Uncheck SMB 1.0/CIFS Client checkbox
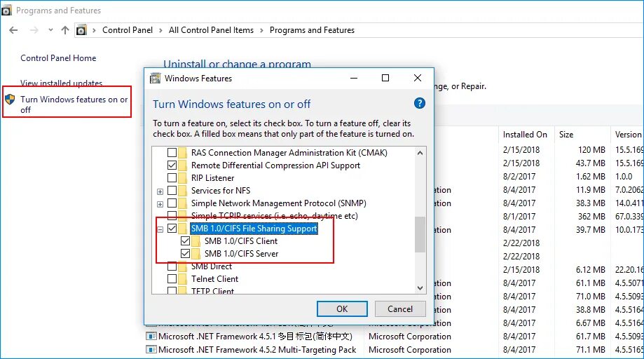The height and width of the screenshot is (359, 644). (x=185, y=241)
